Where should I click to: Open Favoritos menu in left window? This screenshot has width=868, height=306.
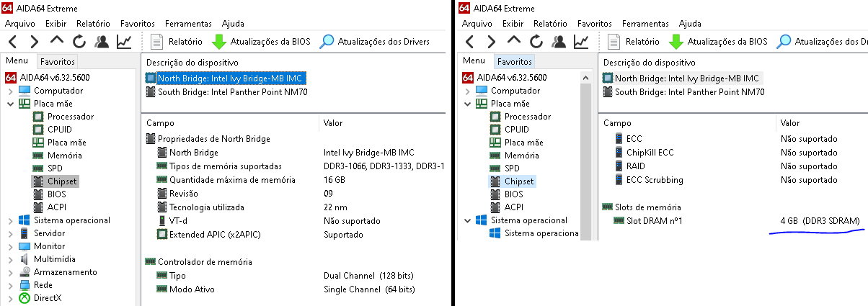coord(138,24)
